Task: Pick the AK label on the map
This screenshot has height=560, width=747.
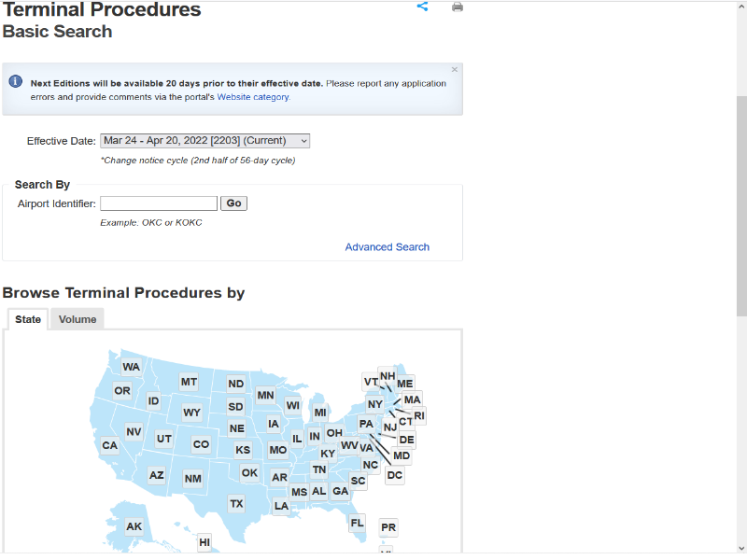Action: (134, 526)
